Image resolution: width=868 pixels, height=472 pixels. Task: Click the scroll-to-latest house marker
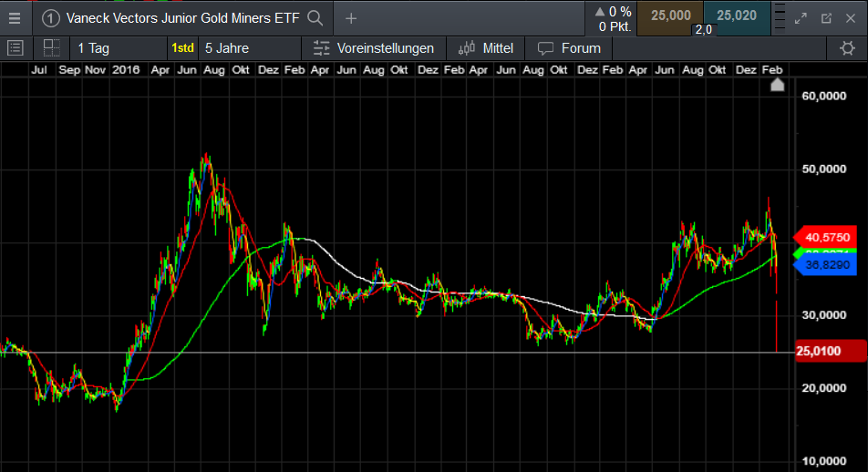[x=777, y=85]
